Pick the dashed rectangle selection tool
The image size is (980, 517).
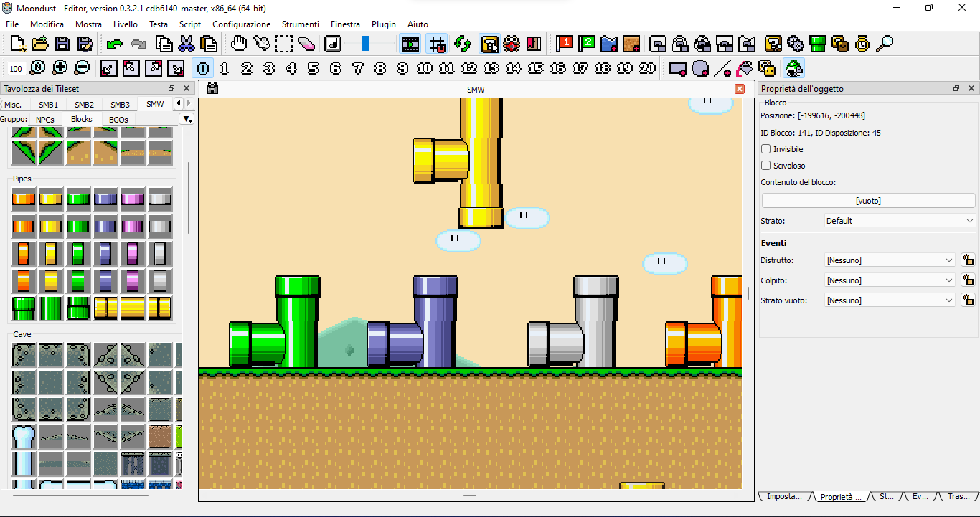(x=284, y=44)
